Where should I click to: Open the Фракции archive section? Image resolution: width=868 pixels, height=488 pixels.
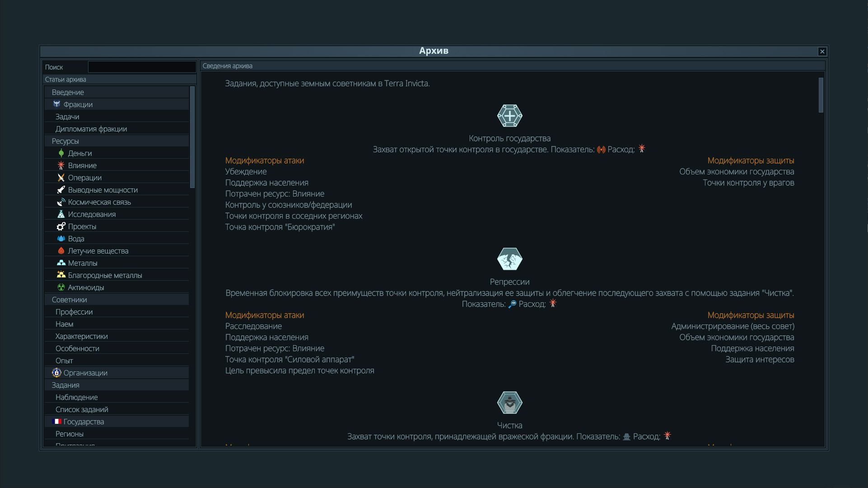pyautogui.click(x=78, y=104)
